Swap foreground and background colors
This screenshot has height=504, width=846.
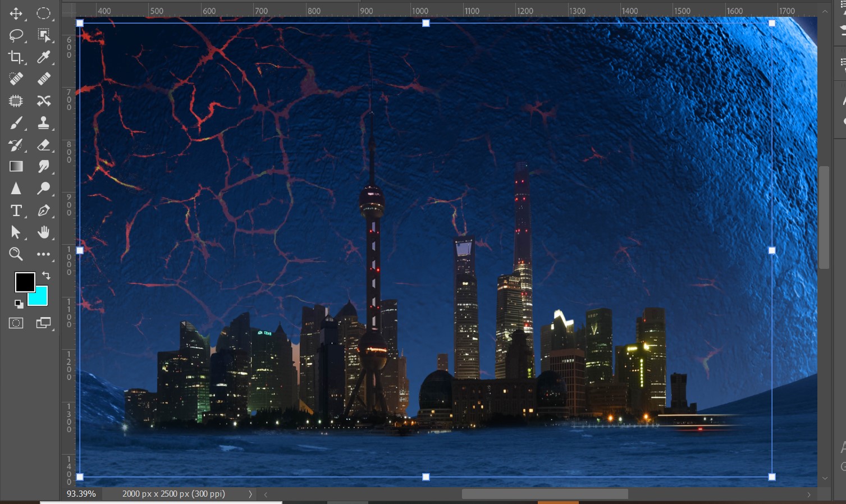47,276
